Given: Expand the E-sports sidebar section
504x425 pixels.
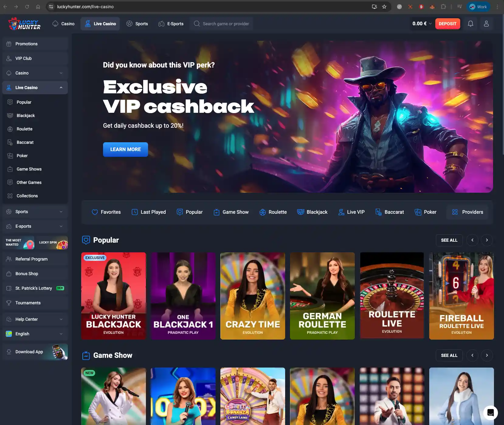Looking at the screenshot, I should pos(35,226).
